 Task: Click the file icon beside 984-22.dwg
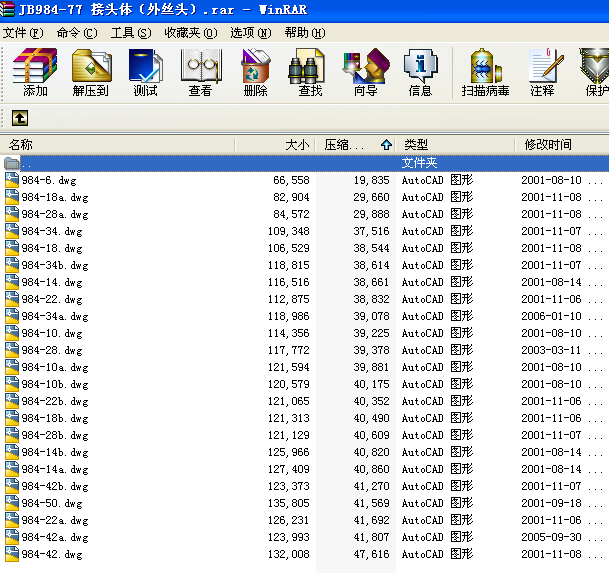click(12, 299)
